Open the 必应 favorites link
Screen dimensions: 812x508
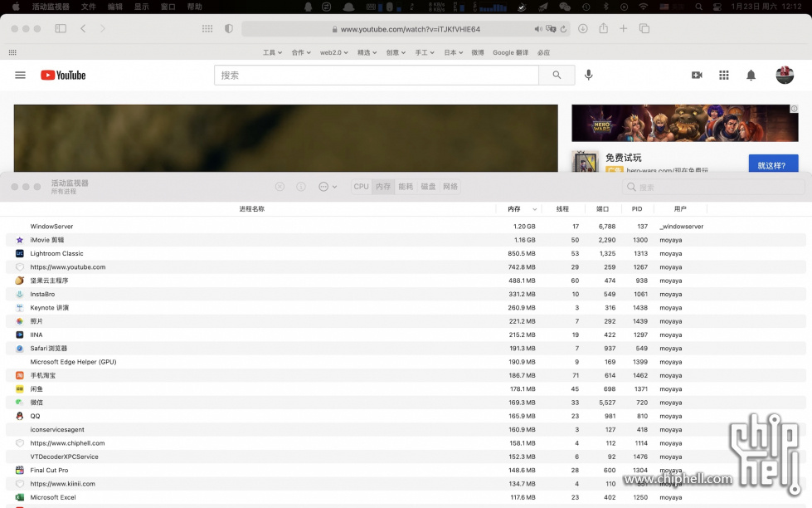pos(544,52)
